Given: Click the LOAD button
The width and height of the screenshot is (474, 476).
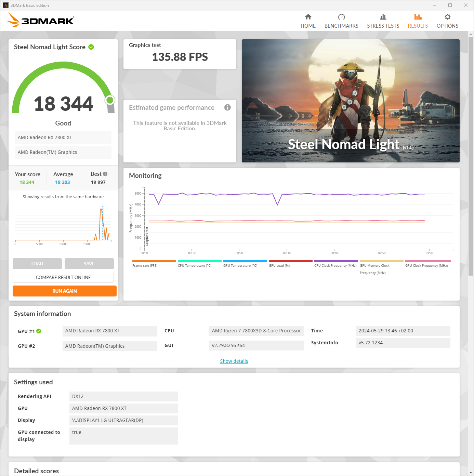Looking at the screenshot, I should click(37, 264).
